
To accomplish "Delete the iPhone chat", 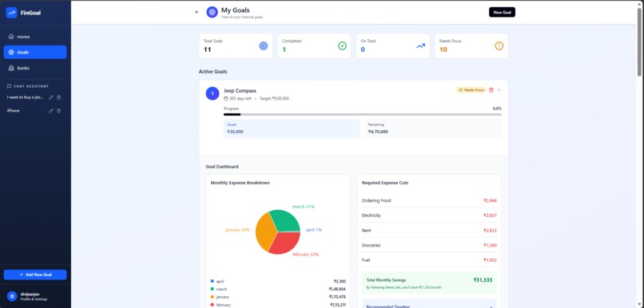I will (59, 111).
